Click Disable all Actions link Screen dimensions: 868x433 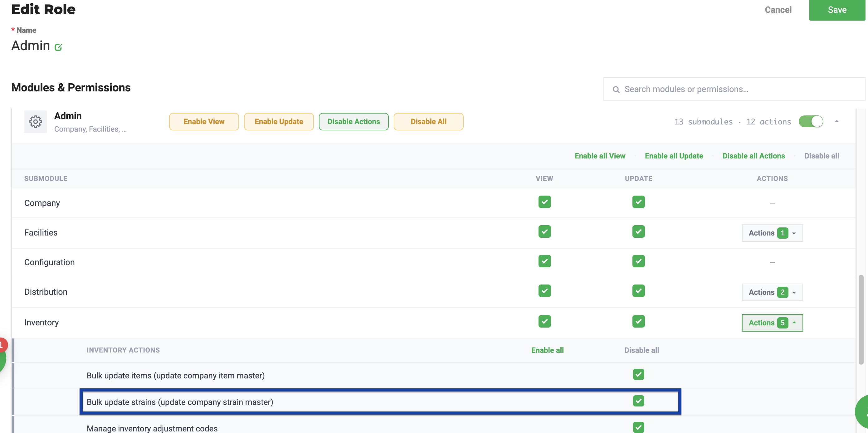[753, 156]
